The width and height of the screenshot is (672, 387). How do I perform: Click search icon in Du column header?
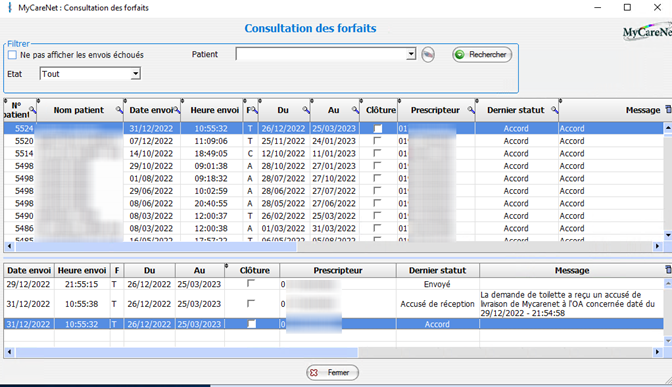coord(306,110)
